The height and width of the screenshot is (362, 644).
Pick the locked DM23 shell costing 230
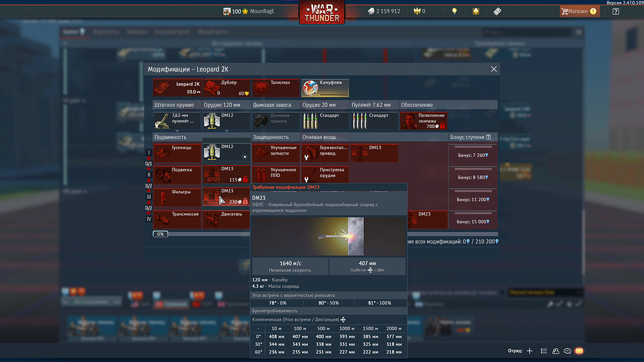(226, 196)
